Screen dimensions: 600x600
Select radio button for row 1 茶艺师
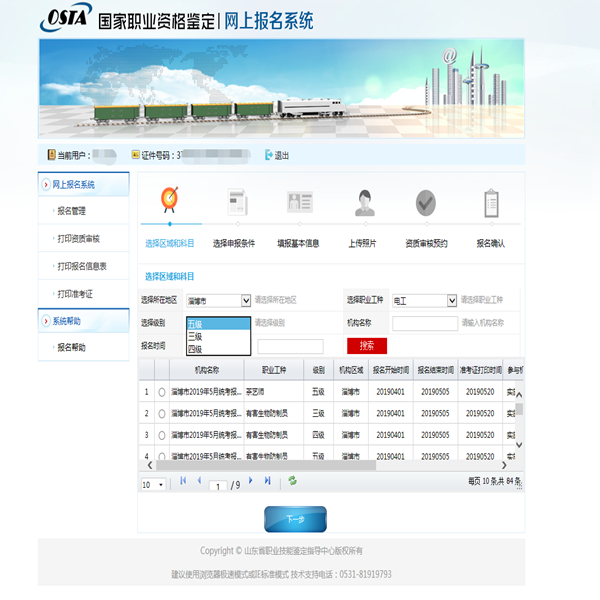pyautogui.click(x=162, y=392)
